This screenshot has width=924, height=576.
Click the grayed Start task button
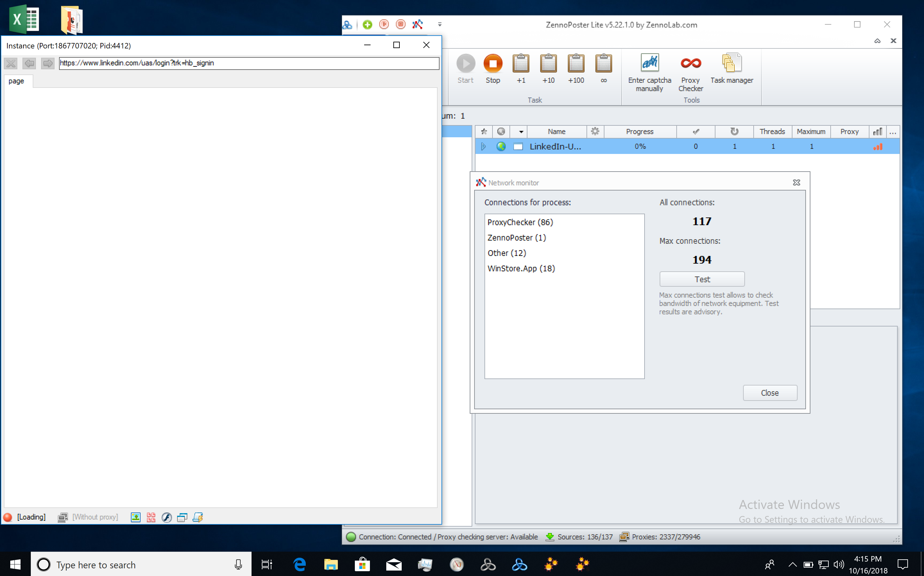(465, 69)
